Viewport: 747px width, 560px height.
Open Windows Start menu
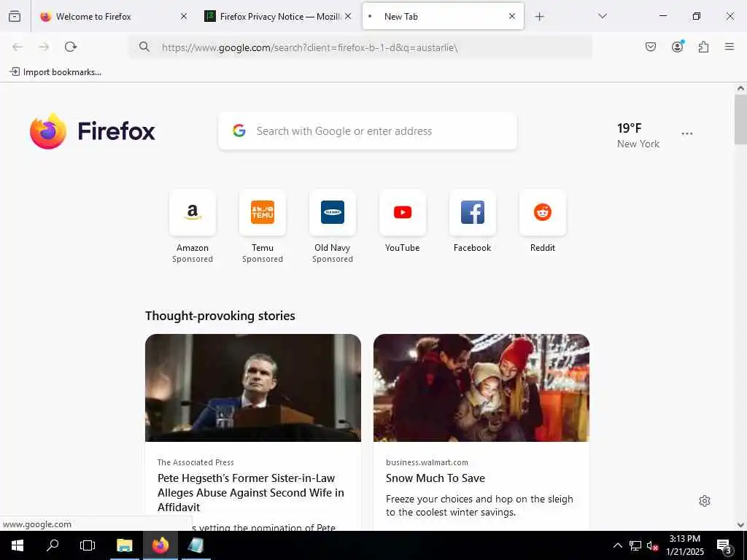[x=18, y=545]
